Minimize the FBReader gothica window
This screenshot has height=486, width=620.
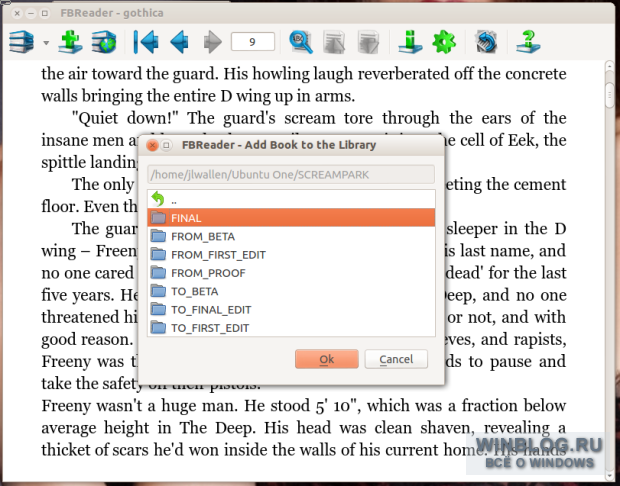pos(31,13)
